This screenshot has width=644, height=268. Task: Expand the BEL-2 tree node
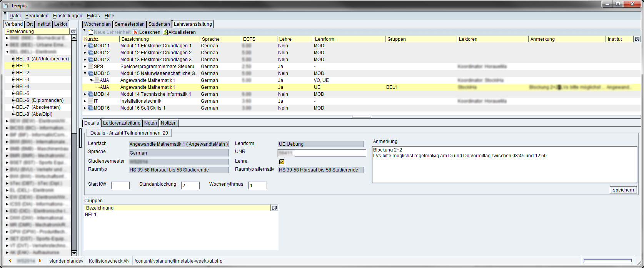[x=13, y=73]
